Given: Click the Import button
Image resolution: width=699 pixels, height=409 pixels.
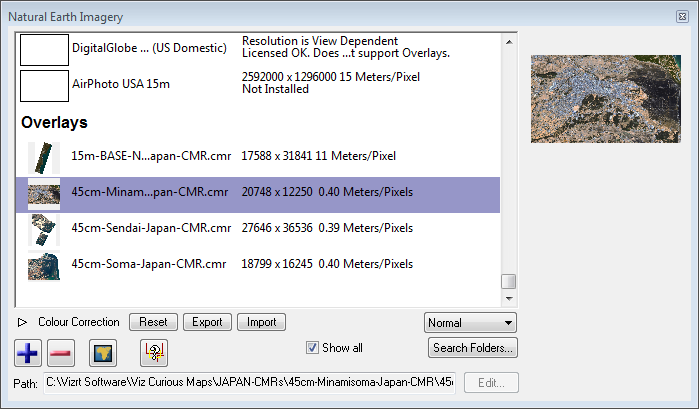Looking at the screenshot, I should (261, 322).
